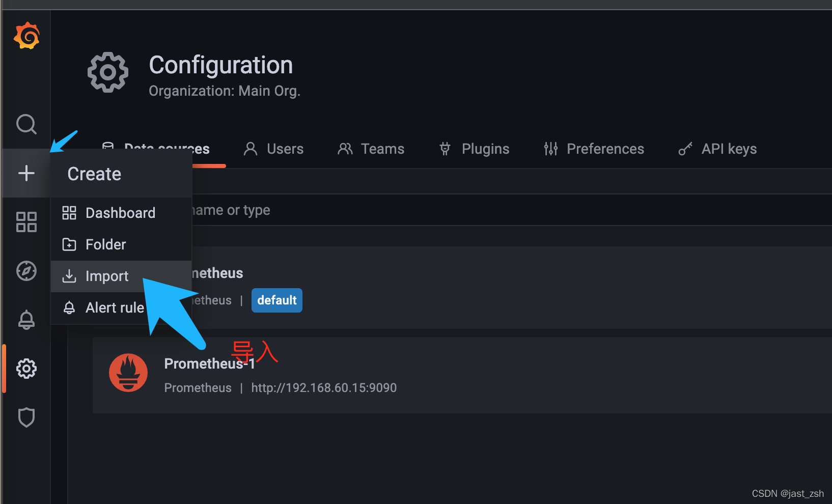Click the default badge on first data source
832x504 pixels.
pos(277,300)
